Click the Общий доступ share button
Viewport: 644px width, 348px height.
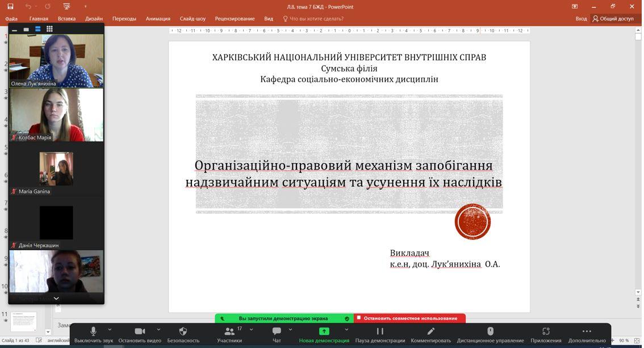(613, 19)
